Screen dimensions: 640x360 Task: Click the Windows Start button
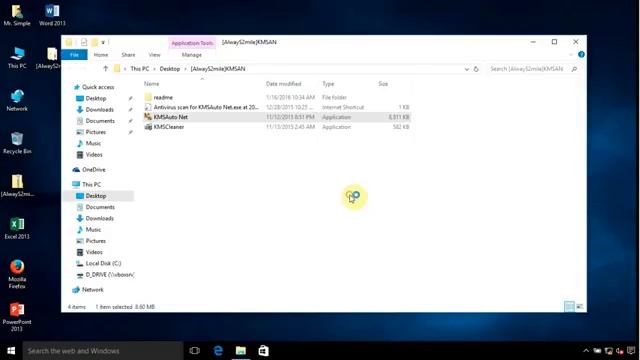(x=11, y=351)
